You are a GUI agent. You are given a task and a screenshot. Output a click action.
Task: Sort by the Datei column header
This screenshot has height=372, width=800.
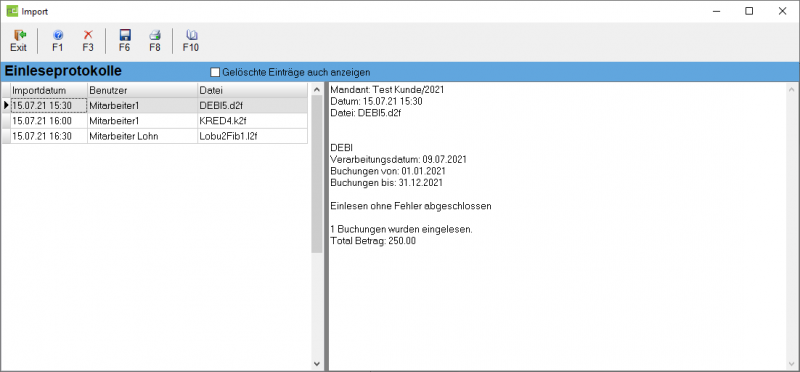(x=253, y=90)
